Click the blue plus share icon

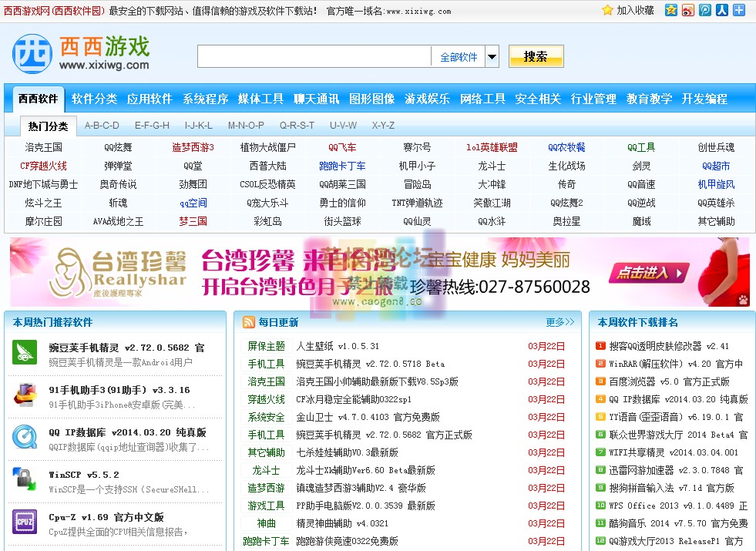click(x=738, y=10)
